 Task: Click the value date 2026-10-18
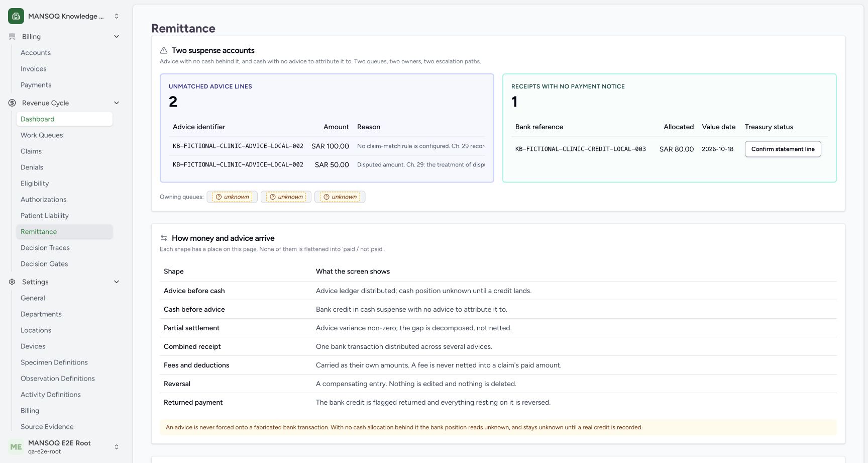click(x=717, y=149)
